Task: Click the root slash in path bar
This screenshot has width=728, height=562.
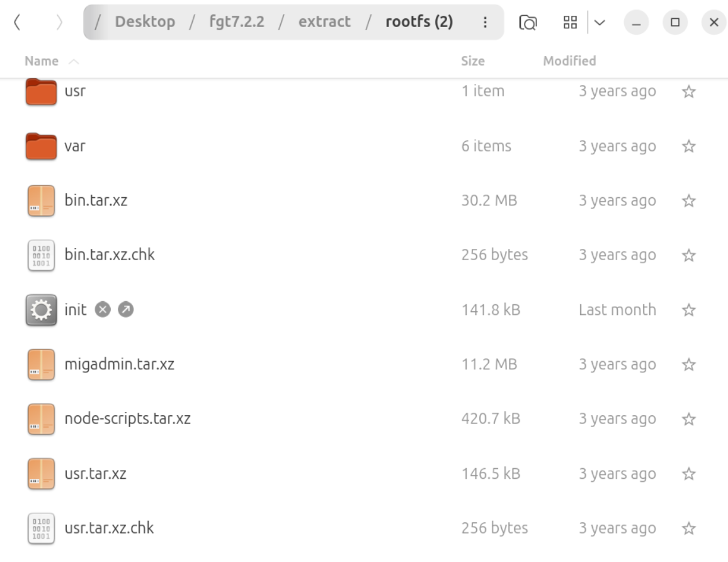Action: (98, 22)
